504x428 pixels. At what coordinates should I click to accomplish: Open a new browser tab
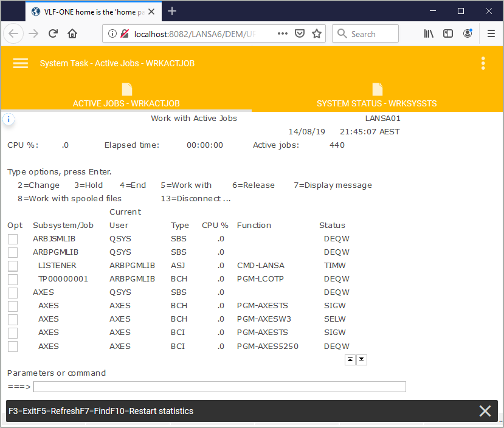coord(172,11)
